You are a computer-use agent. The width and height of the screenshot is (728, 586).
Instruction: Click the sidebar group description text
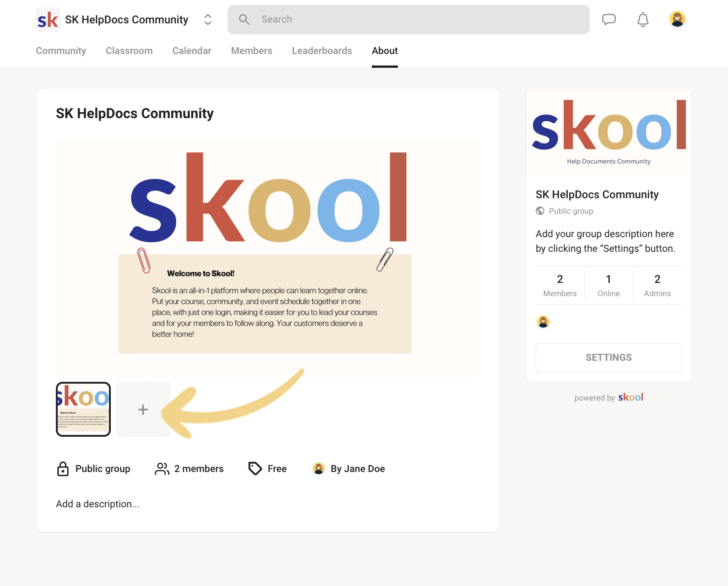point(605,241)
